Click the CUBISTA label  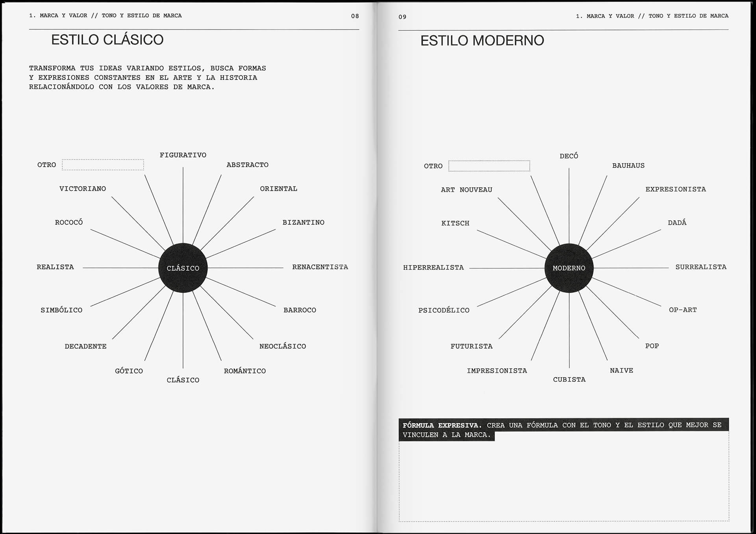(569, 380)
